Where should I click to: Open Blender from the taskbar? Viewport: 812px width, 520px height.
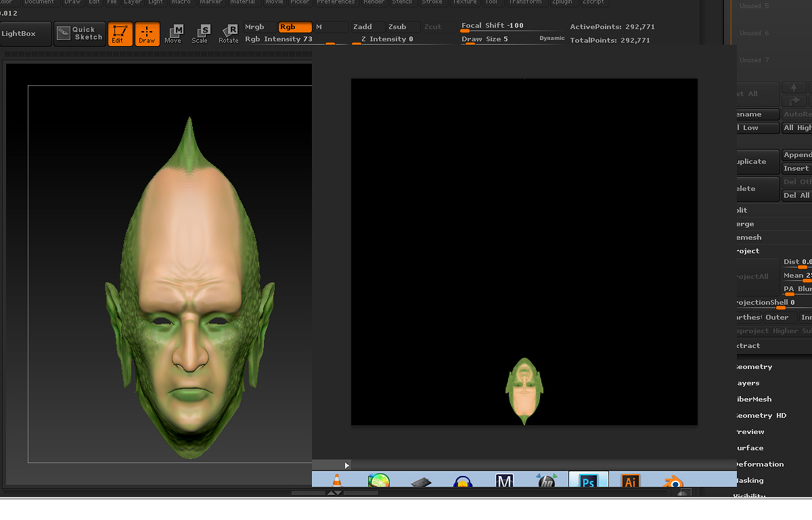[x=672, y=481]
